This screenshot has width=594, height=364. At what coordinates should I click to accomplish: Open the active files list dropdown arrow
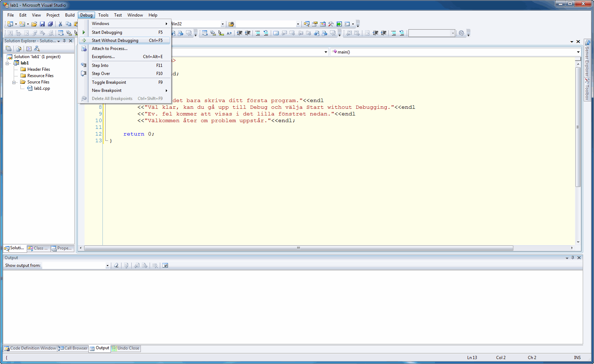(x=572, y=42)
